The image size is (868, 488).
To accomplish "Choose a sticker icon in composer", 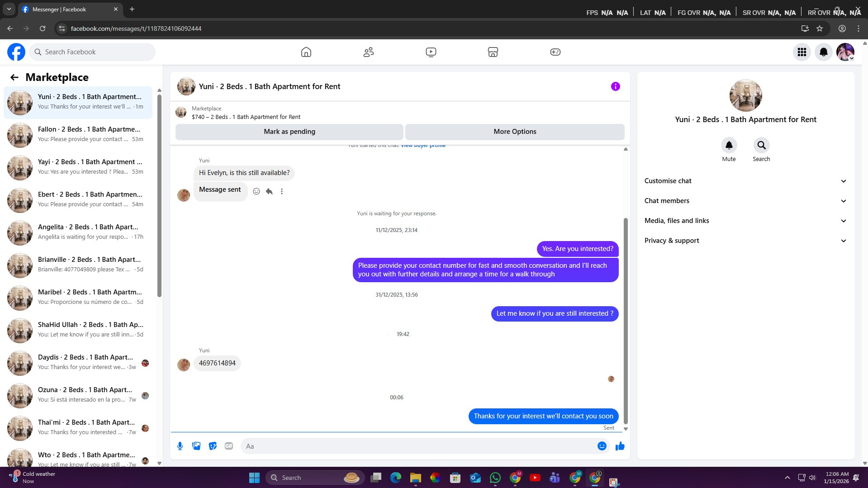I will click(213, 446).
